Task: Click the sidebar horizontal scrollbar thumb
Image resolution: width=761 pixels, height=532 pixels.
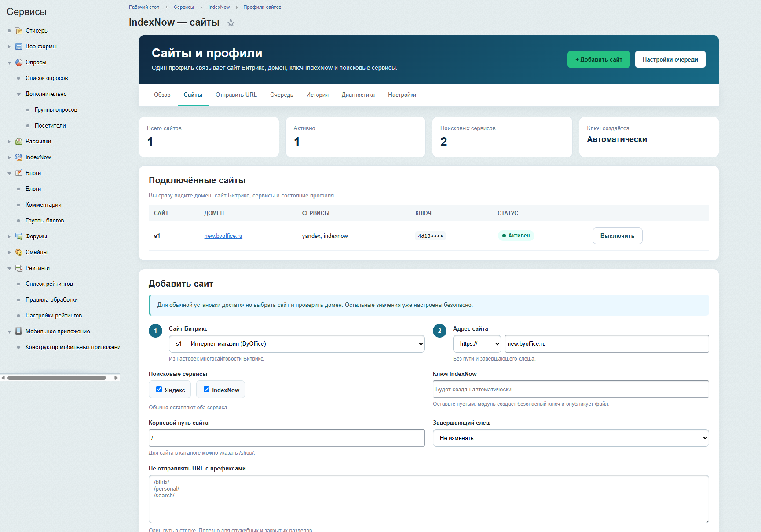Action: (x=57, y=378)
